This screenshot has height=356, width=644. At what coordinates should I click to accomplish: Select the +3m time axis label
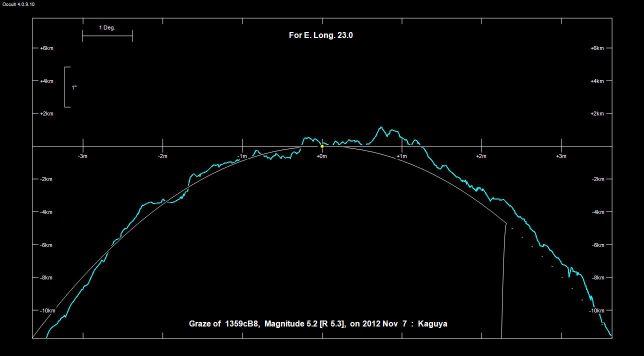pos(561,156)
